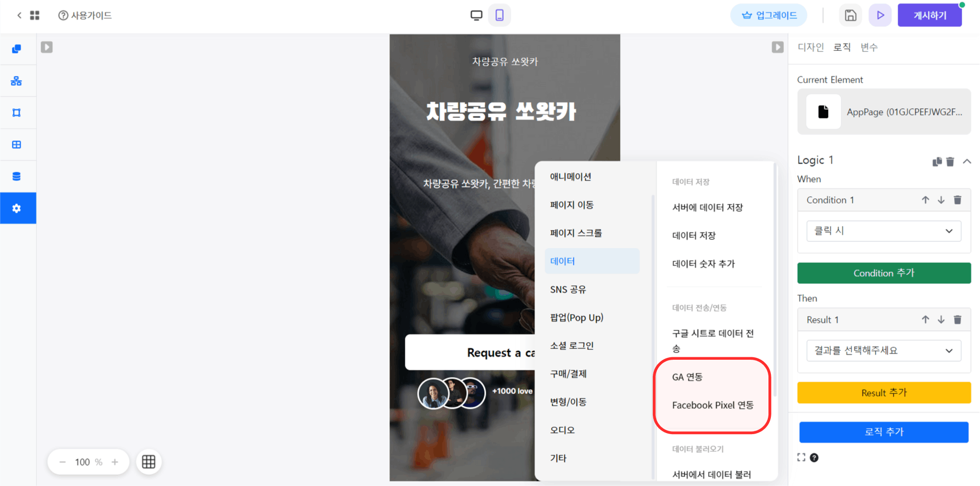Open the settings gear in left sidebar

[17, 208]
